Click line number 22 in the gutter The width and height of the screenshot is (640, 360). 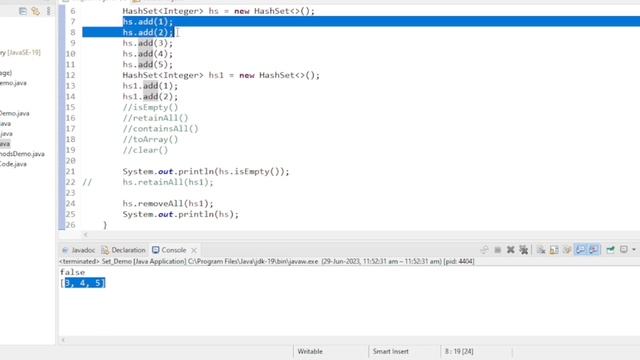[x=70, y=182]
